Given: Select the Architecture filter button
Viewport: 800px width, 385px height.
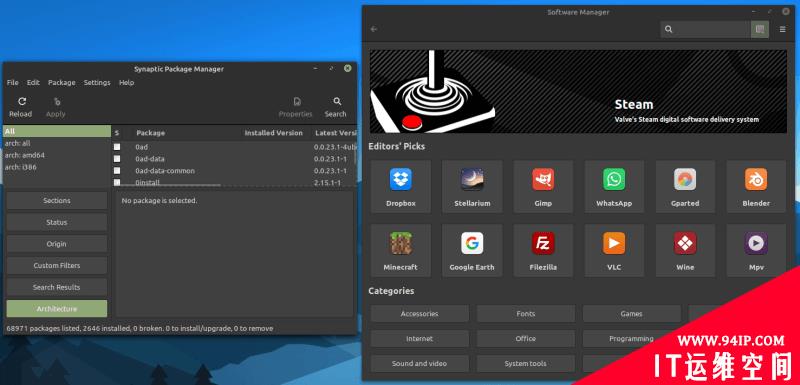Looking at the screenshot, I should tap(57, 309).
